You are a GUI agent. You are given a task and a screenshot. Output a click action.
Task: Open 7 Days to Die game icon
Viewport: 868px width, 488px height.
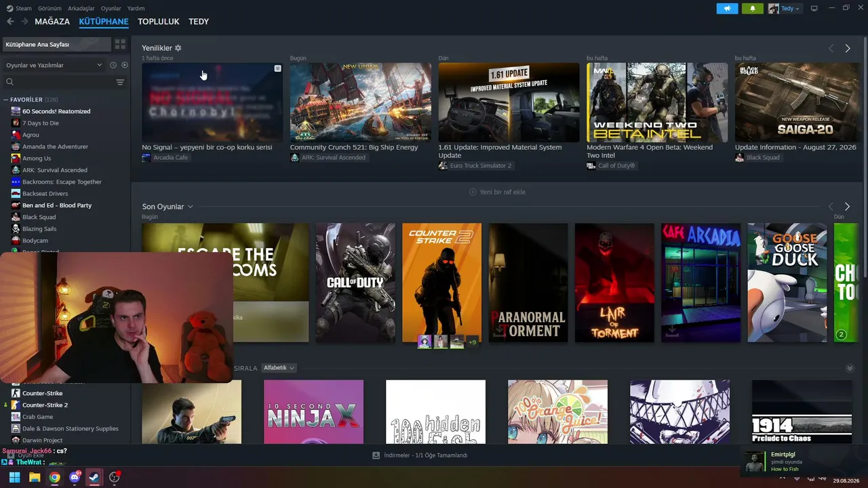pos(16,123)
